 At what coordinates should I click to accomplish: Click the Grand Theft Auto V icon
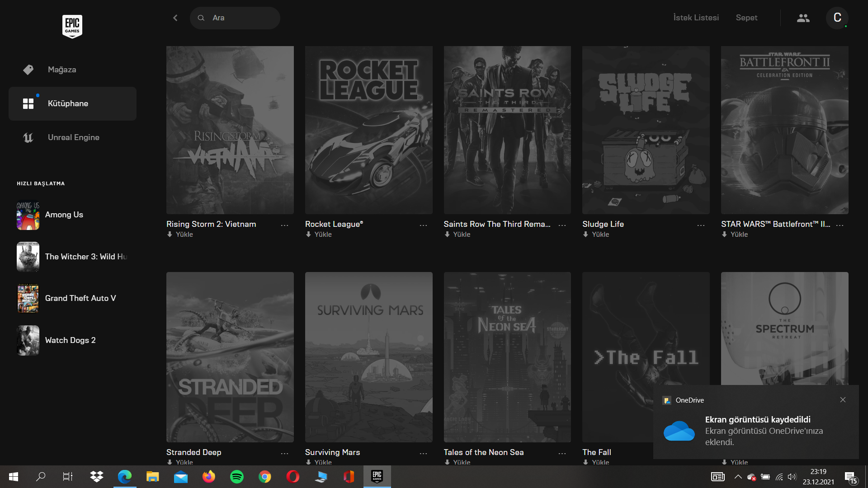28,298
